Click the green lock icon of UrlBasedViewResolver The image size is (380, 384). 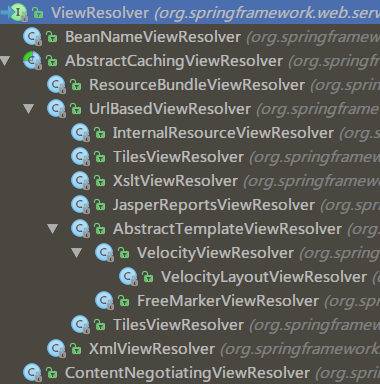(x=76, y=109)
